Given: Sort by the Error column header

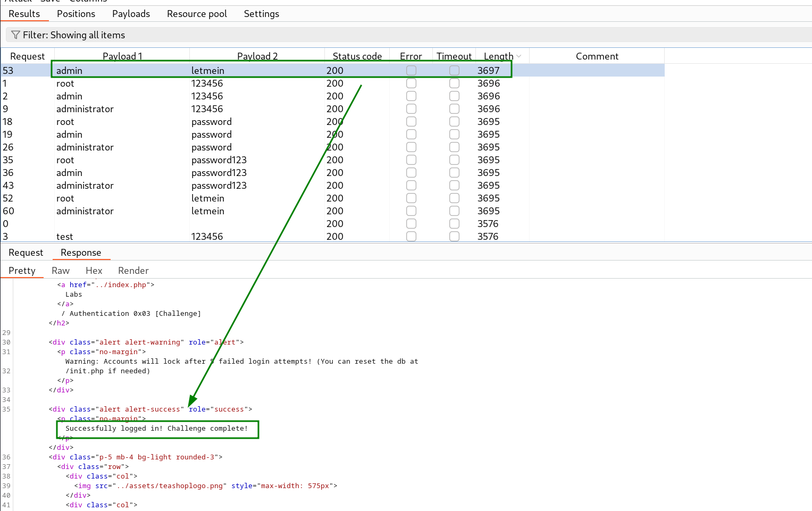Looking at the screenshot, I should tap(411, 56).
